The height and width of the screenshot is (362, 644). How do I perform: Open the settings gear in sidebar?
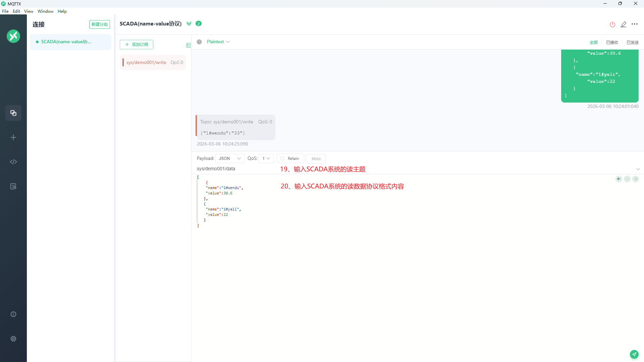tap(13, 339)
